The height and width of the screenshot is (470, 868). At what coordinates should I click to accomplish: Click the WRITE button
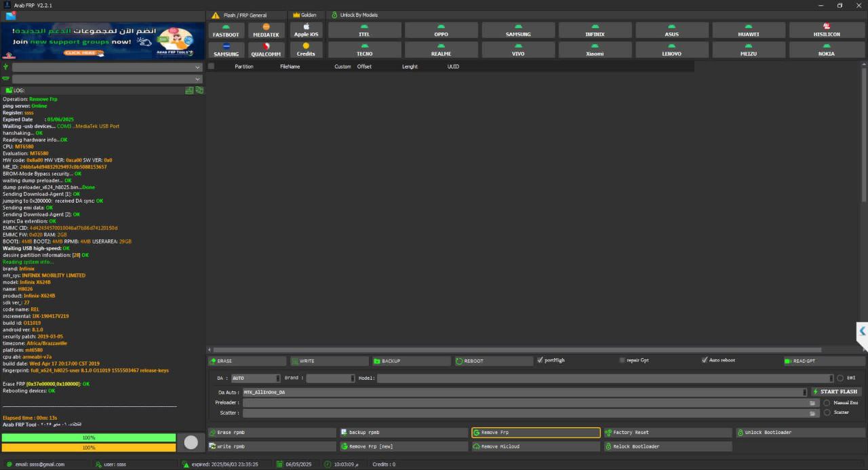[330, 361]
